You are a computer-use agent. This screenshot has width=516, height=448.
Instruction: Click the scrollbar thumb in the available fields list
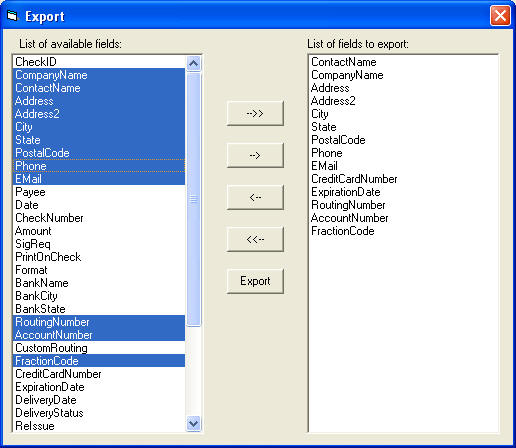194,199
